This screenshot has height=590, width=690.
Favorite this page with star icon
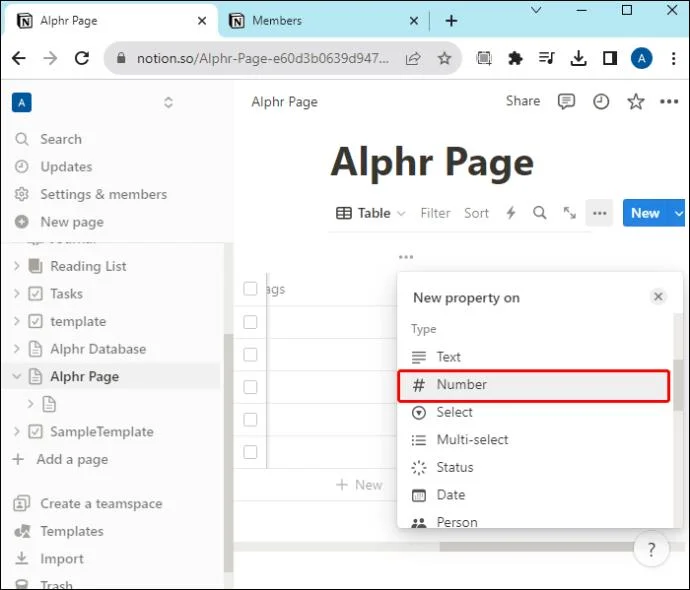pyautogui.click(x=635, y=102)
